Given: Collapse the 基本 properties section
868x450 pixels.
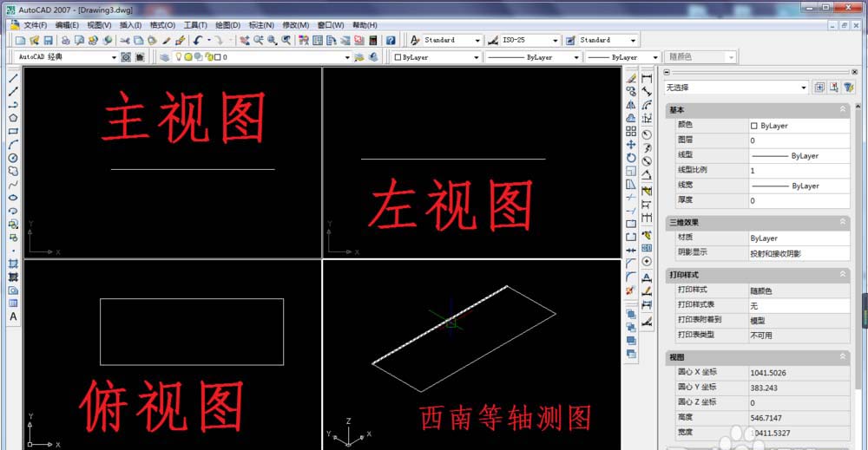Looking at the screenshot, I should [842, 110].
